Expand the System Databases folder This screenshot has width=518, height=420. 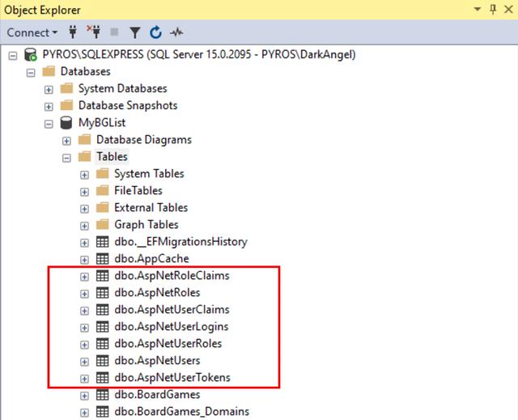[49, 90]
